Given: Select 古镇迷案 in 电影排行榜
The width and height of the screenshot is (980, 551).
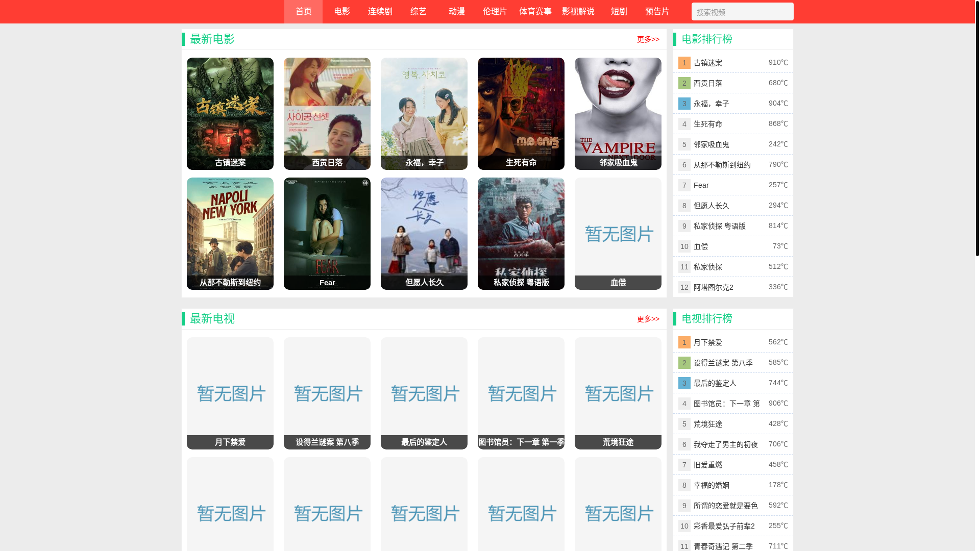Looking at the screenshot, I should [707, 63].
